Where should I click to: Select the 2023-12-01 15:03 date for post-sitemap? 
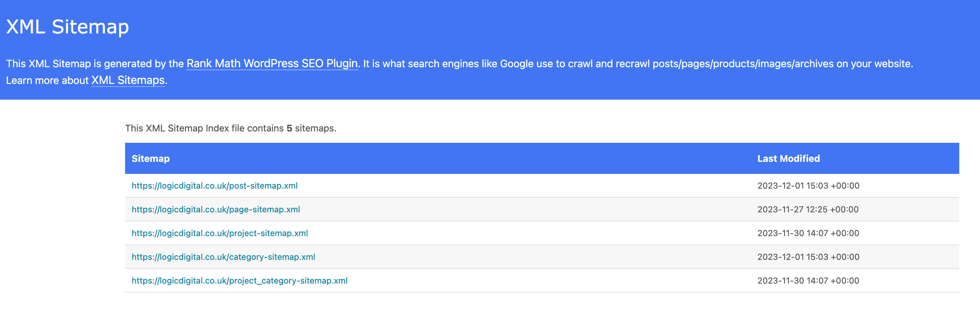808,186
